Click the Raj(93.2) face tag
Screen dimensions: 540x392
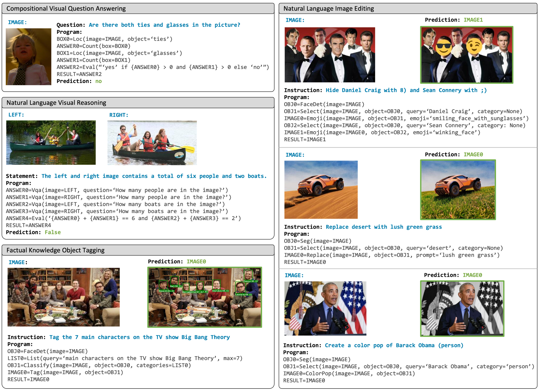[176, 286]
